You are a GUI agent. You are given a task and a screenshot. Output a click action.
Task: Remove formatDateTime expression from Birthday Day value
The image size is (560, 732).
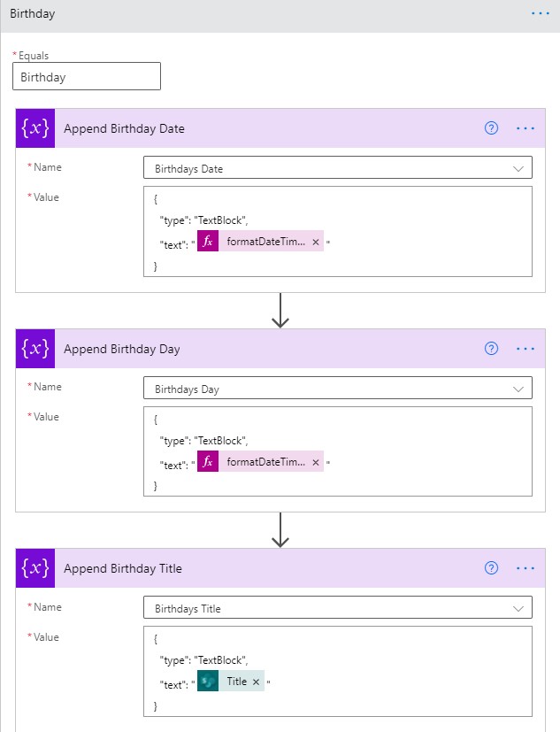pos(316,462)
